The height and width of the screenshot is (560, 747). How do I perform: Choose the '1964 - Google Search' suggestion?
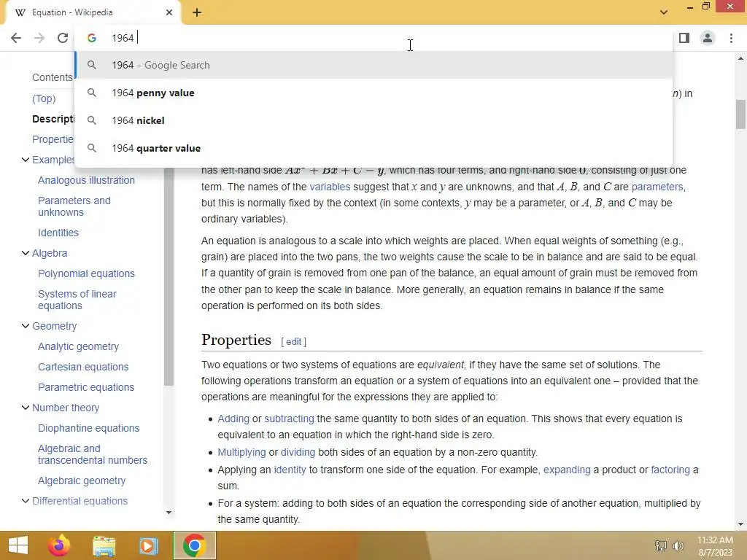click(x=374, y=65)
